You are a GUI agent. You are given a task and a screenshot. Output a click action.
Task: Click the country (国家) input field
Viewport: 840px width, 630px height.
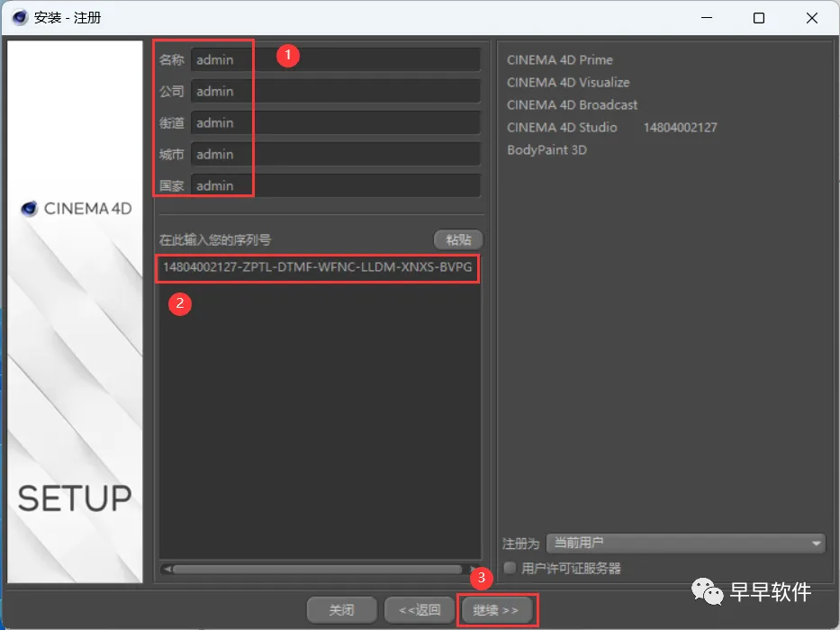tap(335, 186)
